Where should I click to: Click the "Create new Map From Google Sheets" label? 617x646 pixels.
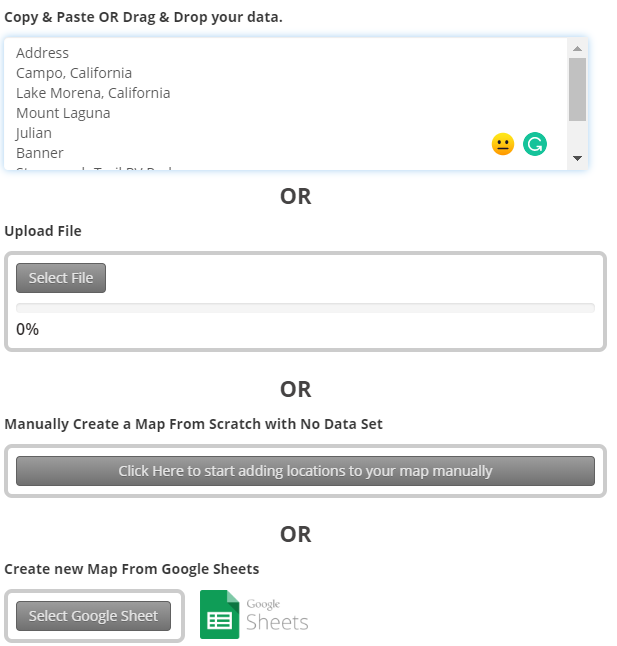132,569
